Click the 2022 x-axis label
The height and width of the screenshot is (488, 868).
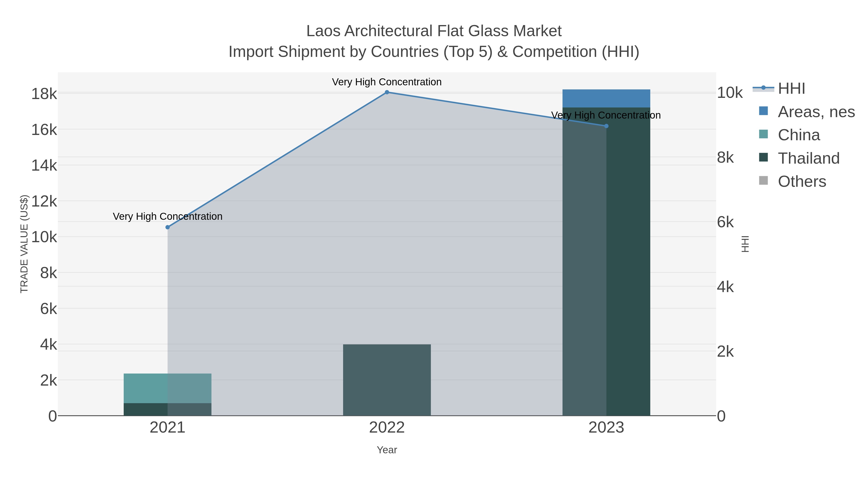387,428
